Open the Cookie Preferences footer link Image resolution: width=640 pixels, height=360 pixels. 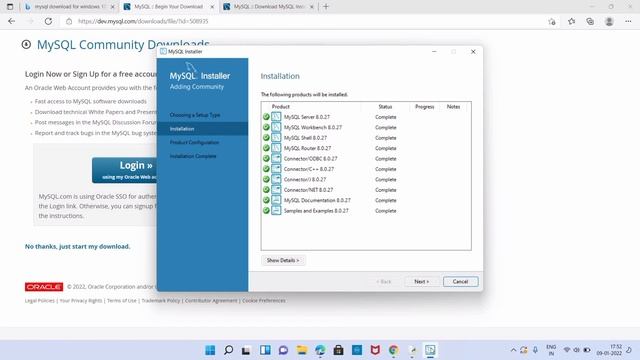[x=264, y=300]
